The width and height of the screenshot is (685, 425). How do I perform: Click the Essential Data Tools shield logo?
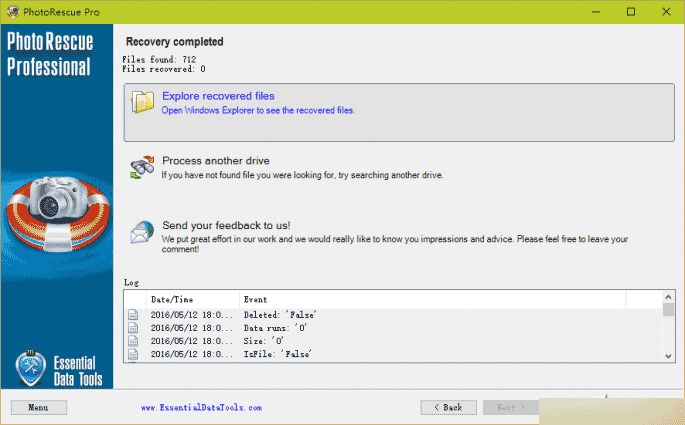[31, 368]
